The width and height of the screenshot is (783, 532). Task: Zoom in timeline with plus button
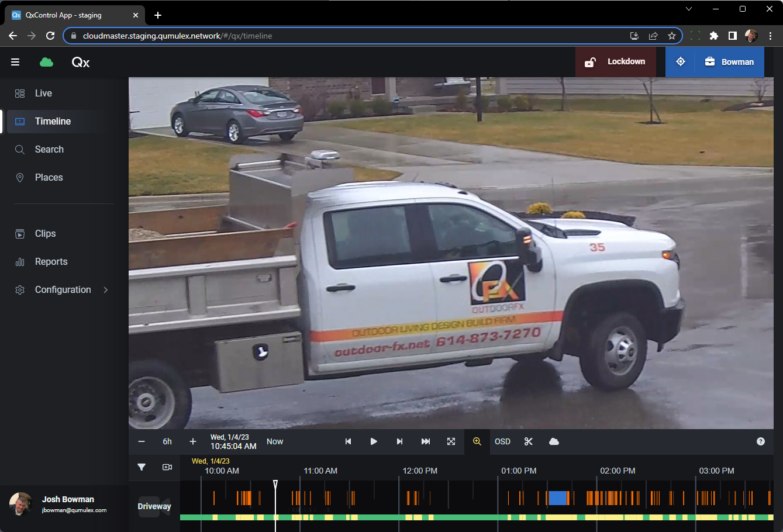(x=193, y=441)
